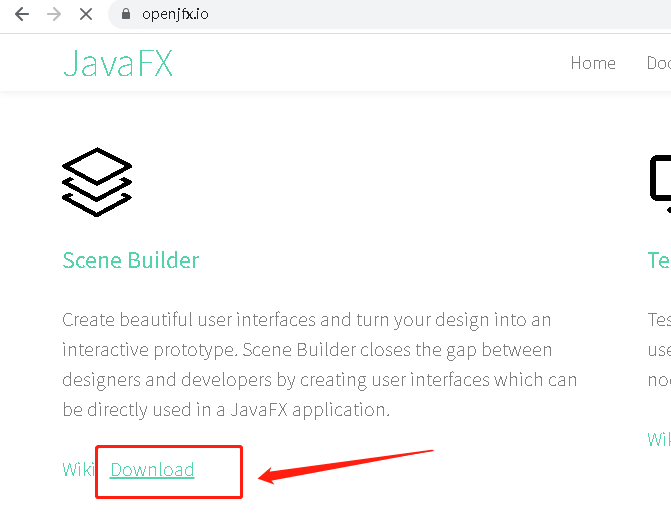Viewport: 671px width, 517px height.
Task: Click the description line ending "JavaFX application."
Action: click(225, 410)
